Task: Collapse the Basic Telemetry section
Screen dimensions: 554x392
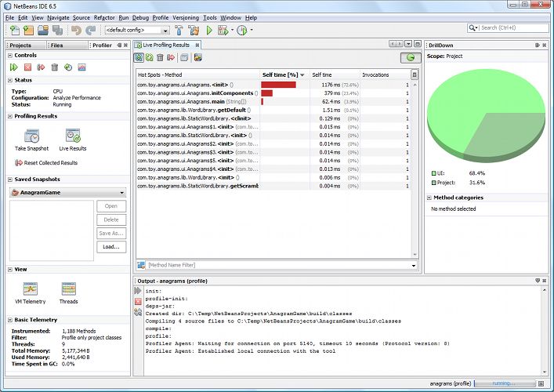Action: 10,320
